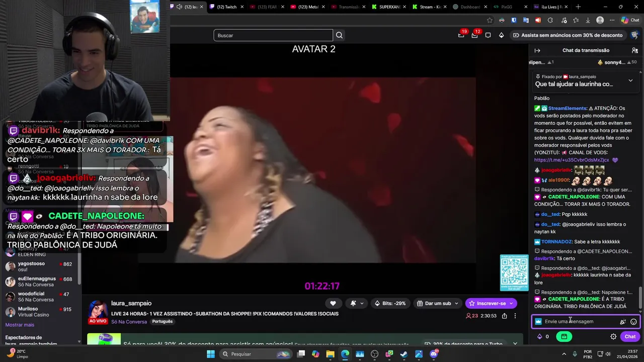
Task: Mute the laura tab via its speaker icon
Action: pos(179,7)
